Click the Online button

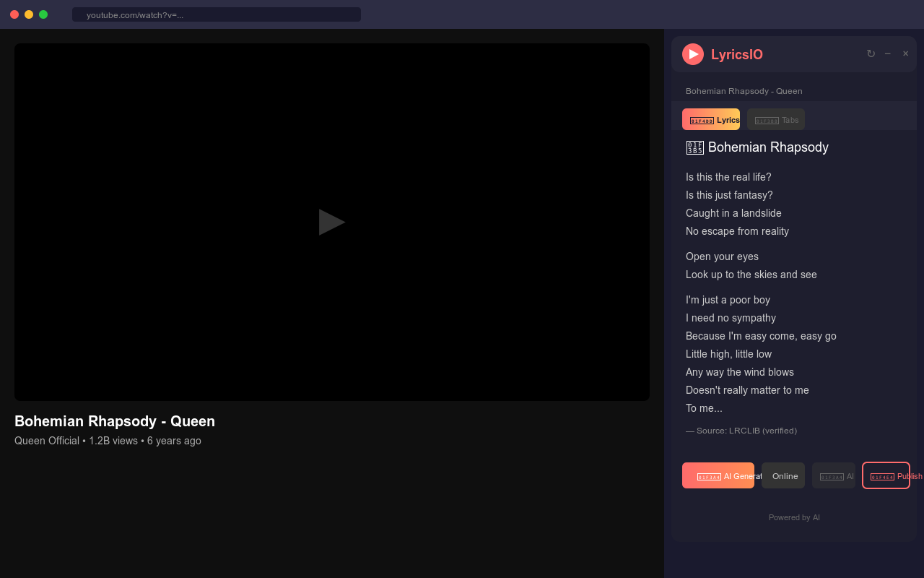pyautogui.click(x=783, y=475)
